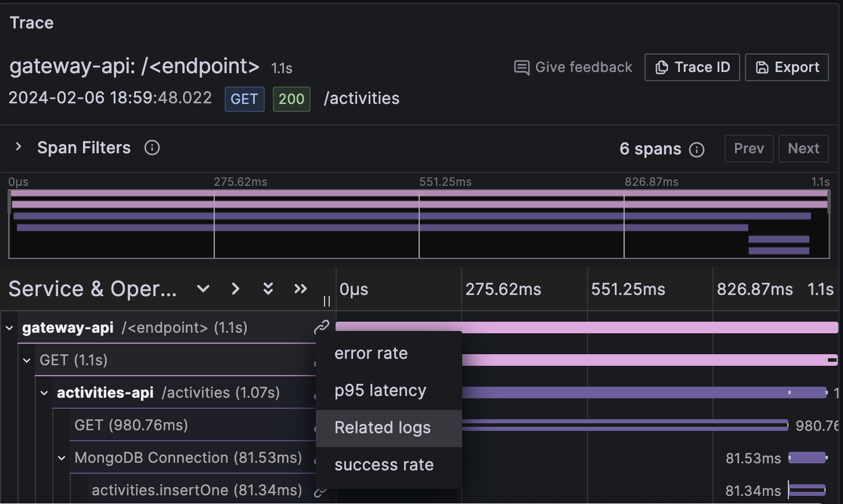Collapse all spans with double-right chevron
843x504 pixels.
coord(300,289)
